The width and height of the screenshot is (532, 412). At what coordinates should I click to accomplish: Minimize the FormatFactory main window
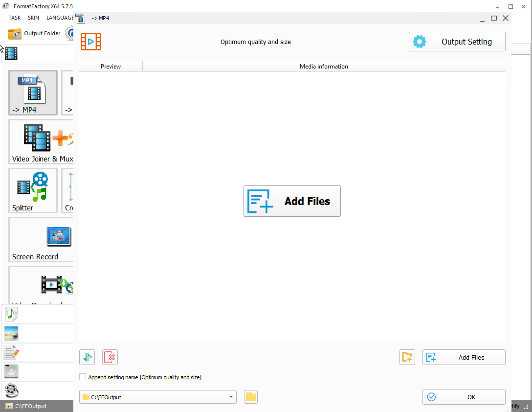pos(497,6)
